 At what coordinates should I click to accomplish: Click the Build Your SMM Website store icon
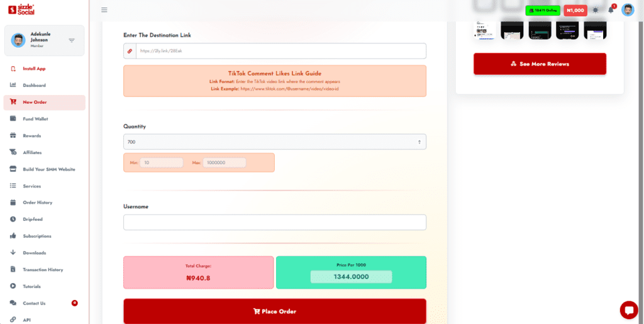(13, 169)
